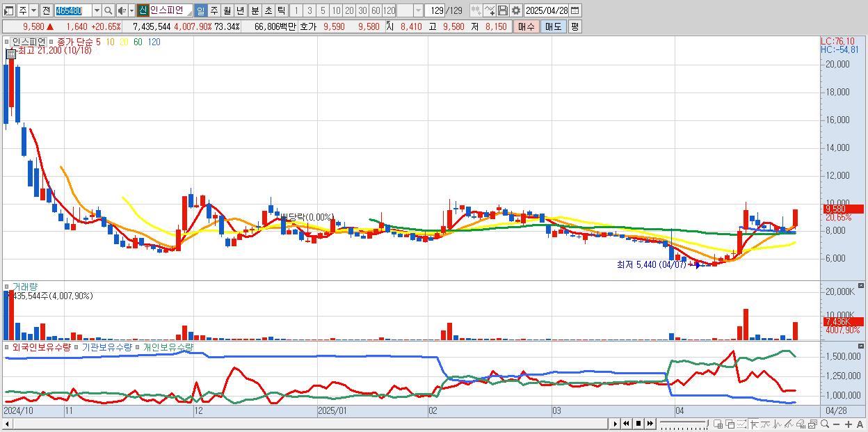This screenshot has width=868, height=432.
Task: Expand the stock code history dropdown arrow
Action: (97, 10)
